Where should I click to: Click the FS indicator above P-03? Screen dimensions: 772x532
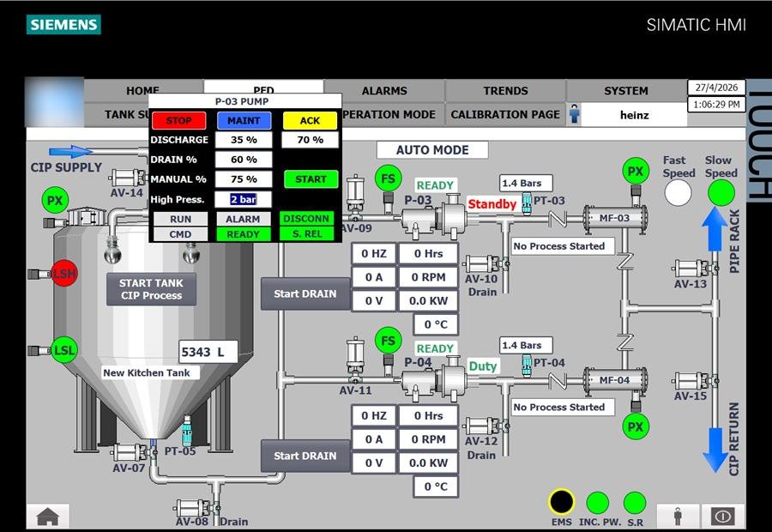click(388, 178)
